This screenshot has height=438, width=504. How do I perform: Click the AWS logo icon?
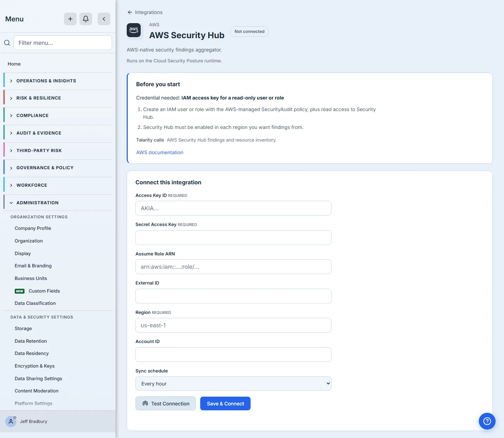point(134,30)
